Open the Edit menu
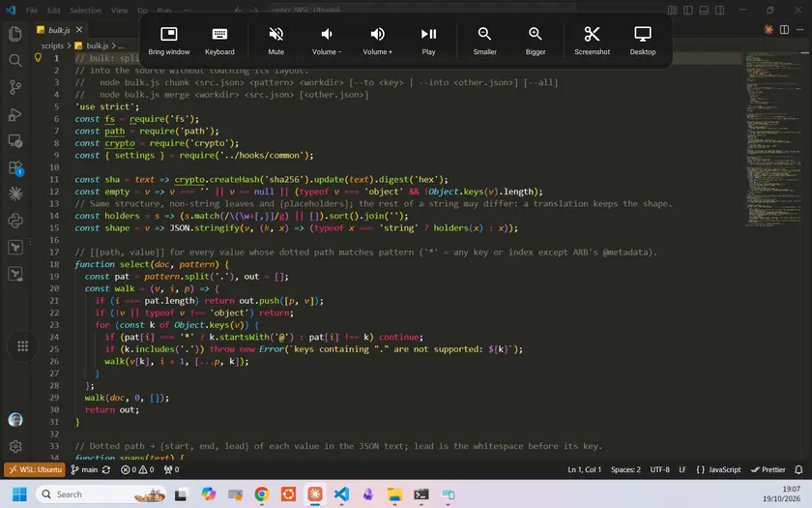 tap(54, 11)
